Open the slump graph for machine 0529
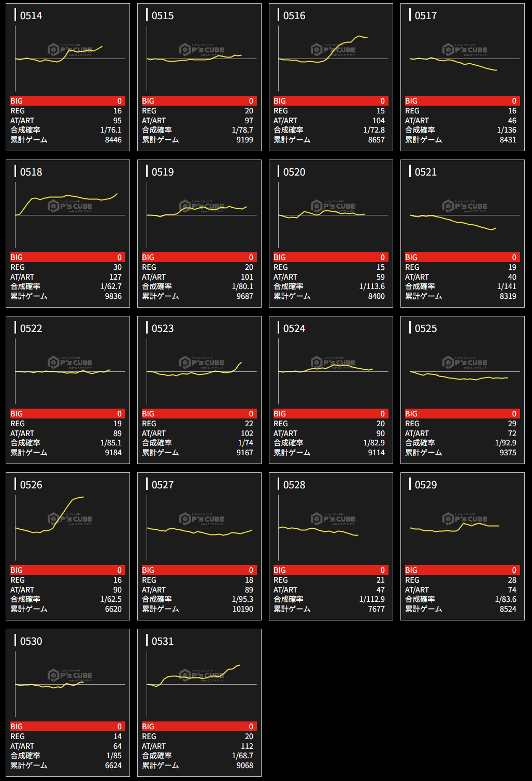This screenshot has width=532, height=781. coord(465,528)
